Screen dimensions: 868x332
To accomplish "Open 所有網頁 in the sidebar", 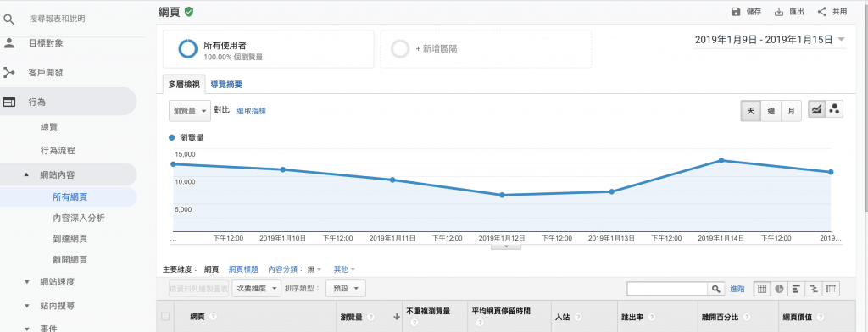I will pos(70,197).
